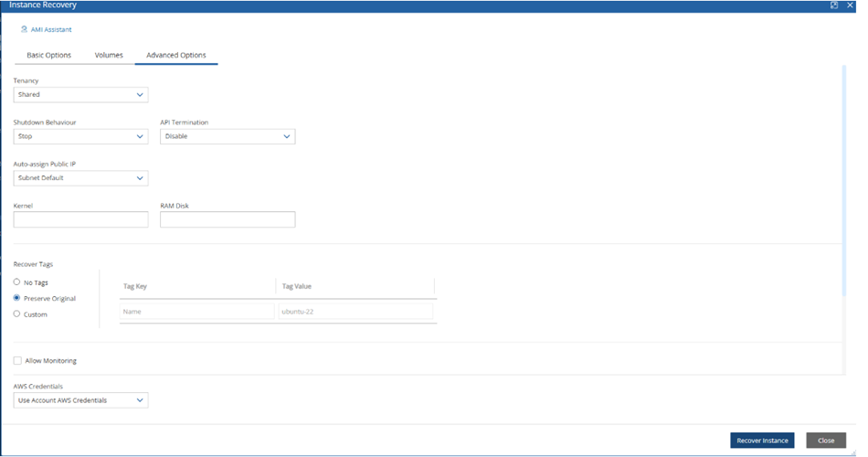Close the Instance Recovery dialog via X

(849, 5)
